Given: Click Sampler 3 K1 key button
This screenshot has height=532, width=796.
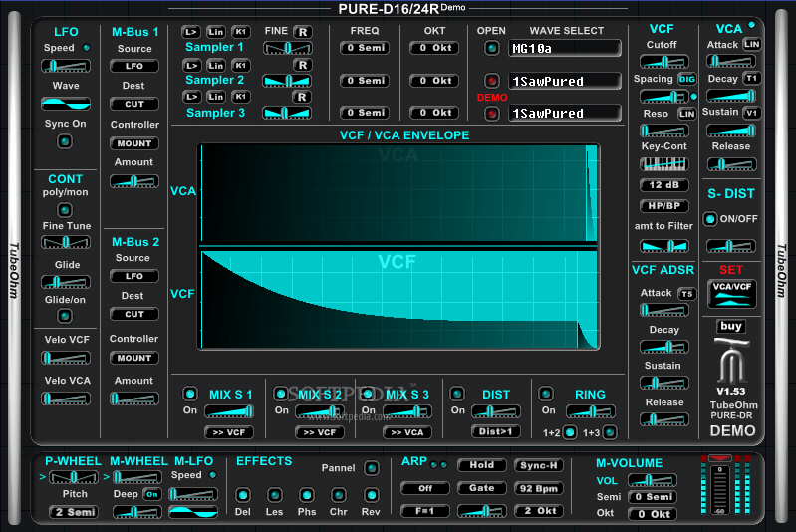Looking at the screenshot, I should (241, 97).
